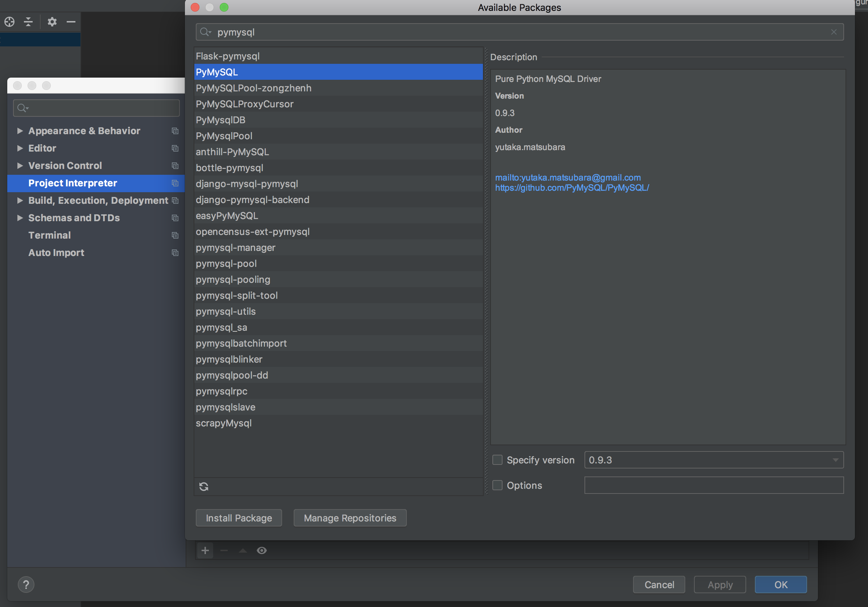This screenshot has width=868, height=607.
Task: Select pymysqlbatchimport package
Action: [338, 343]
